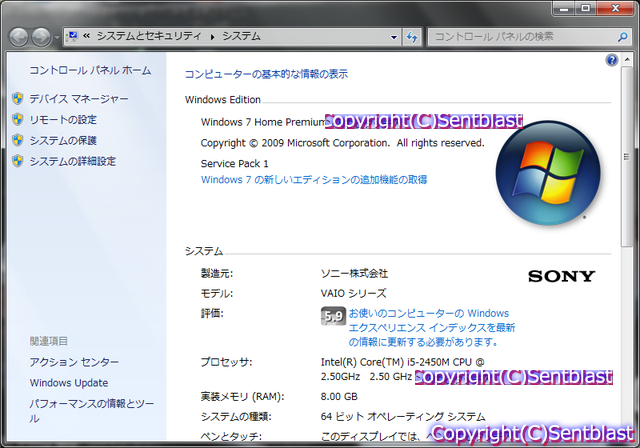Open Windows エクスペリエンス インデックス update link

click(x=431, y=328)
